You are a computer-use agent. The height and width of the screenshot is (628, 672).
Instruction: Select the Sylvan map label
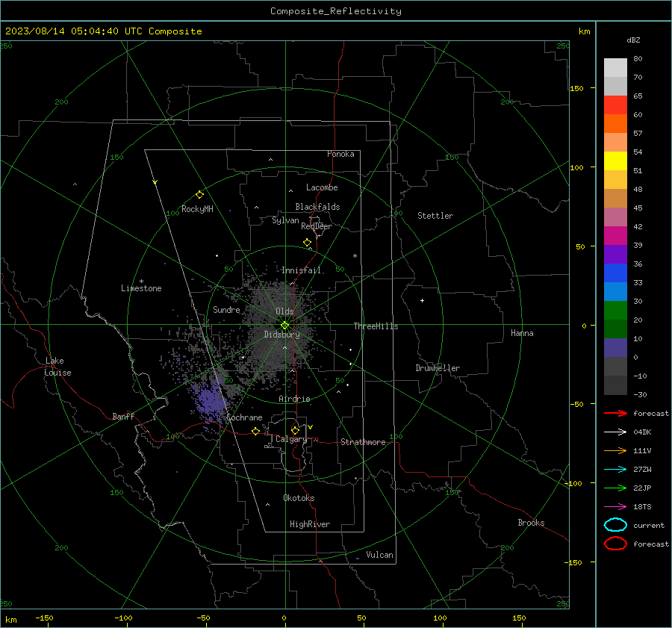point(285,220)
